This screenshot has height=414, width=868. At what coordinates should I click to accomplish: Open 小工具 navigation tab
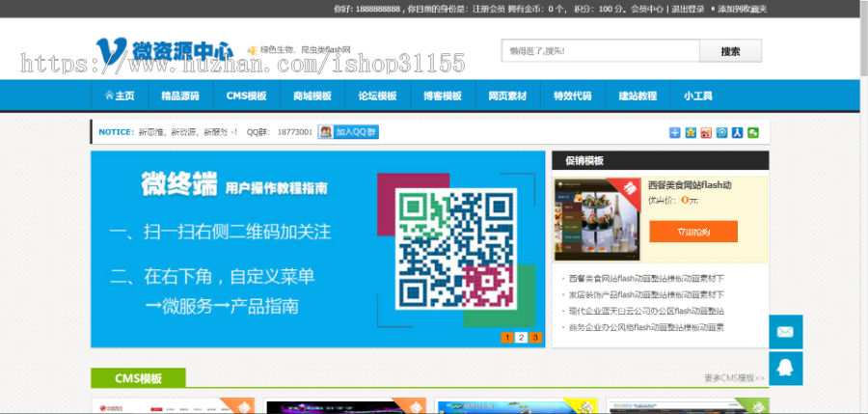698,96
